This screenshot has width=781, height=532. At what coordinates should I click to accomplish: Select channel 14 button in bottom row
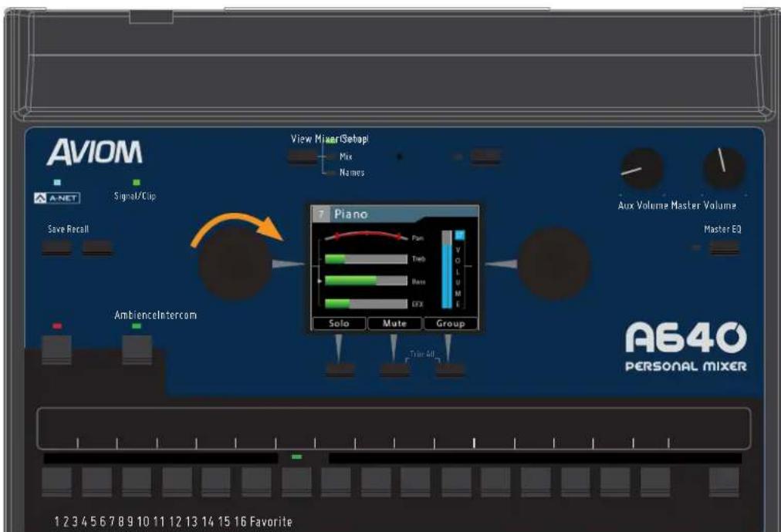pos(576,482)
